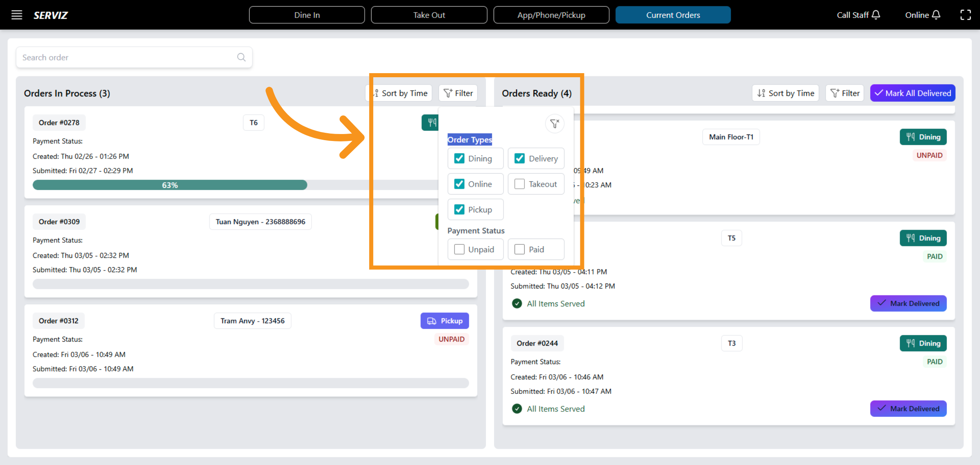Enable the Takeout order type checkbox
Screen dimensions: 980x465
(x=519, y=184)
